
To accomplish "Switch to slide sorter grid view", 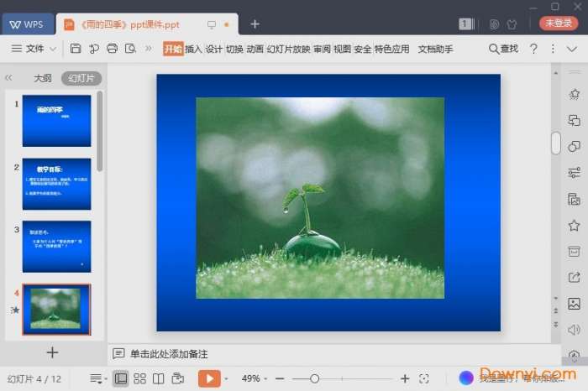I will [140, 378].
